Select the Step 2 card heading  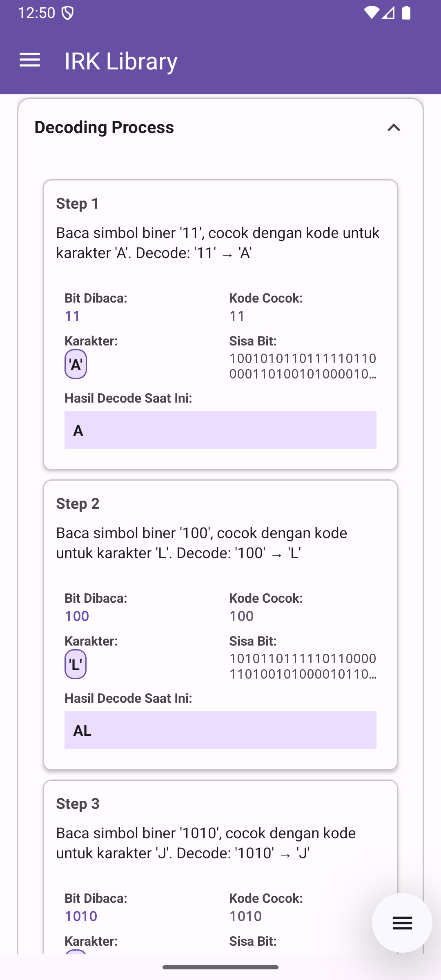point(78,503)
